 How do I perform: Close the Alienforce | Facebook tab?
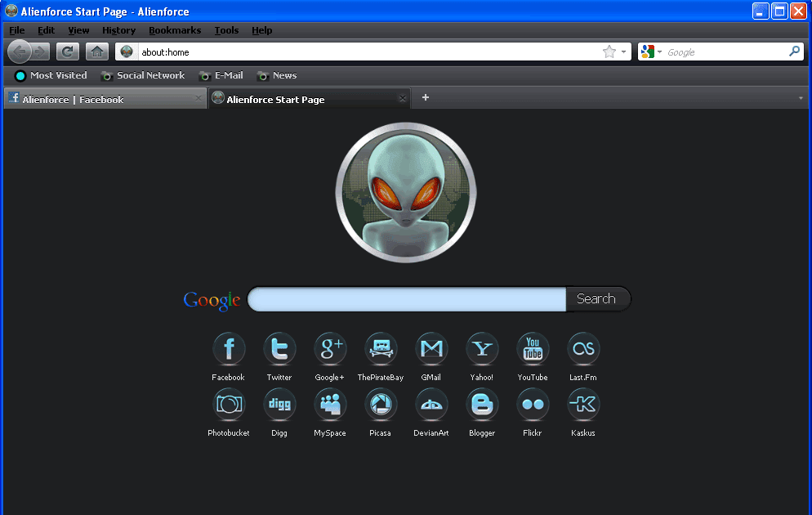(x=198, y=98)
